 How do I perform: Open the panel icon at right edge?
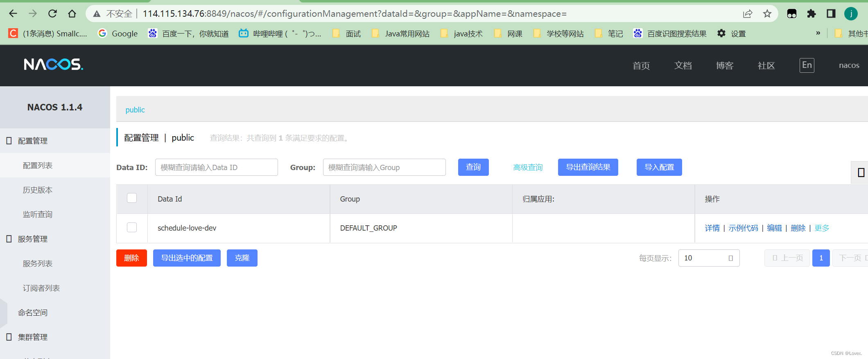tap(860, 173)
